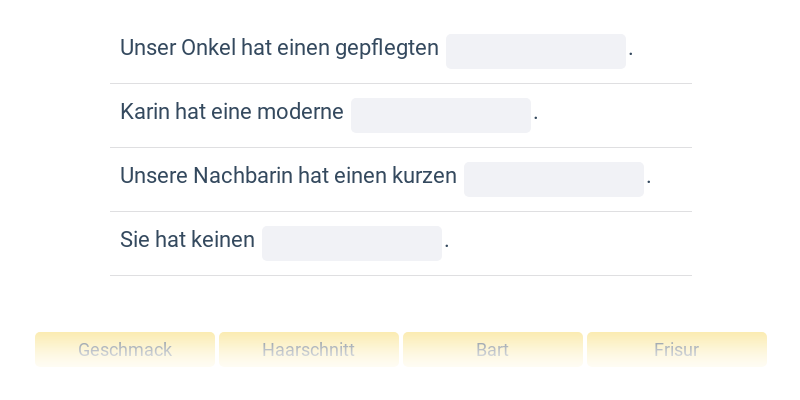This screenshot has width=800, height=400.
Task: Choose the Frisur word tile
Action: pos(676,350)
